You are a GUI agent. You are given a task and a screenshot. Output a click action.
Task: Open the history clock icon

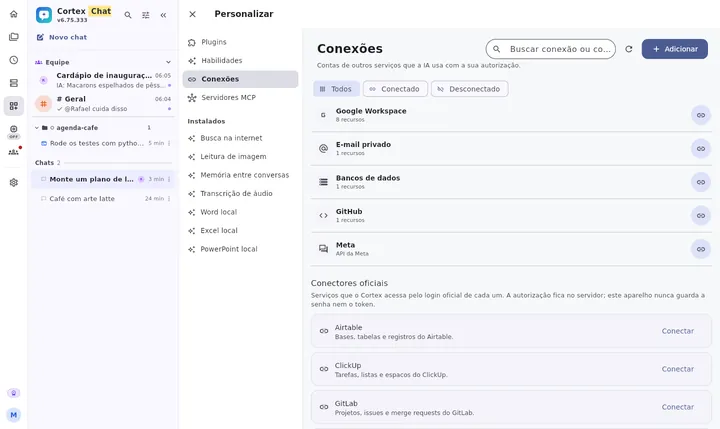pyautogui.click(x=14, y=60)
